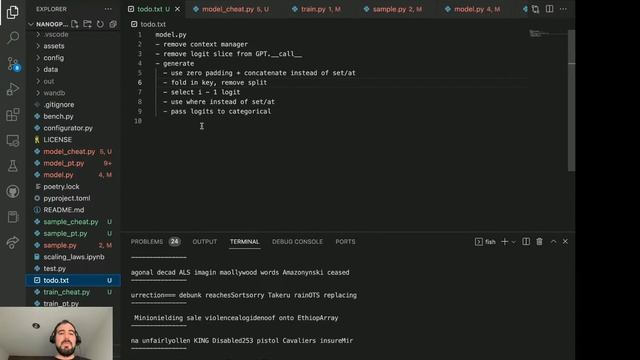The width and height of the screenshot is (640, 360).
Task: Open poetry.lock in Explorer
Action: click(73, 187)
